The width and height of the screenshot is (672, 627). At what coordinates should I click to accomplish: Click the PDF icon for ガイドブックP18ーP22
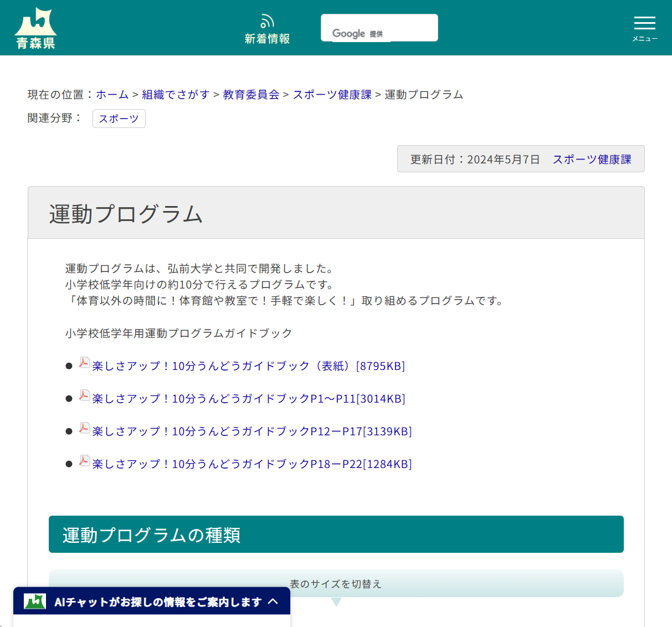point(84,461)
